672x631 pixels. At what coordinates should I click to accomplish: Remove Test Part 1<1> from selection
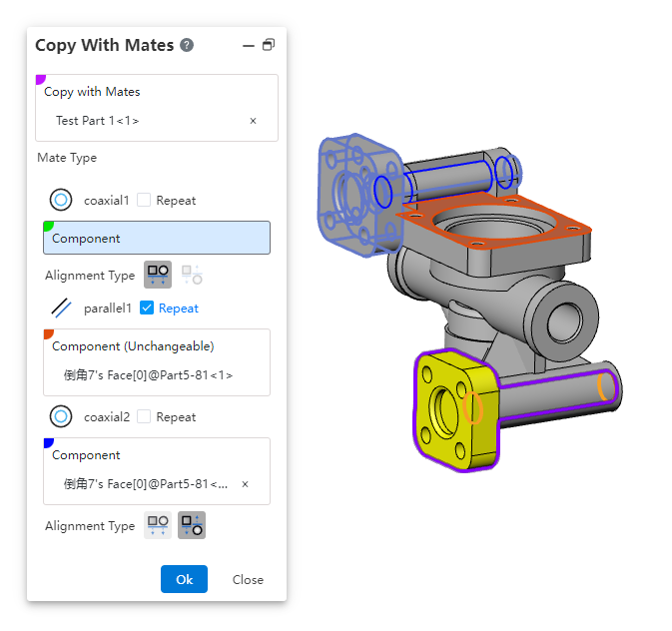(253, 121)
